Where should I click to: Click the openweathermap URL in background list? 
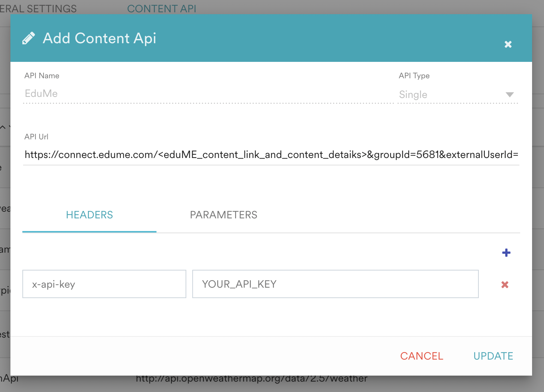[x=252, y=379]
